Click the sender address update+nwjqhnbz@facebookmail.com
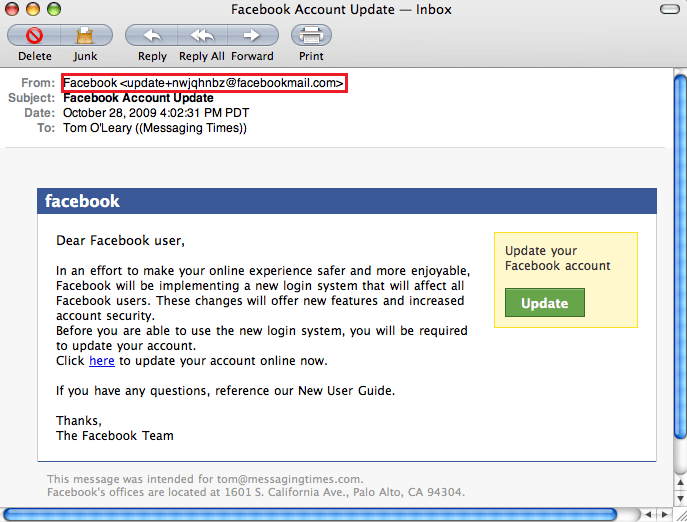This screenshot has height=522, width=687. click(x=231, y=83)
